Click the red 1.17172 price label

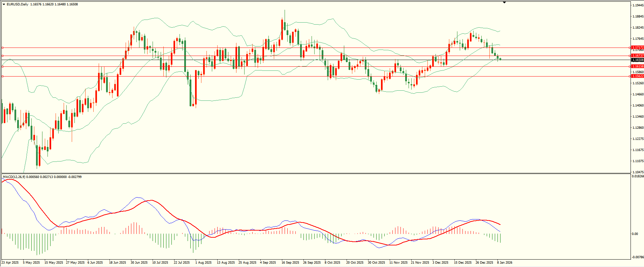pos(638,48)
